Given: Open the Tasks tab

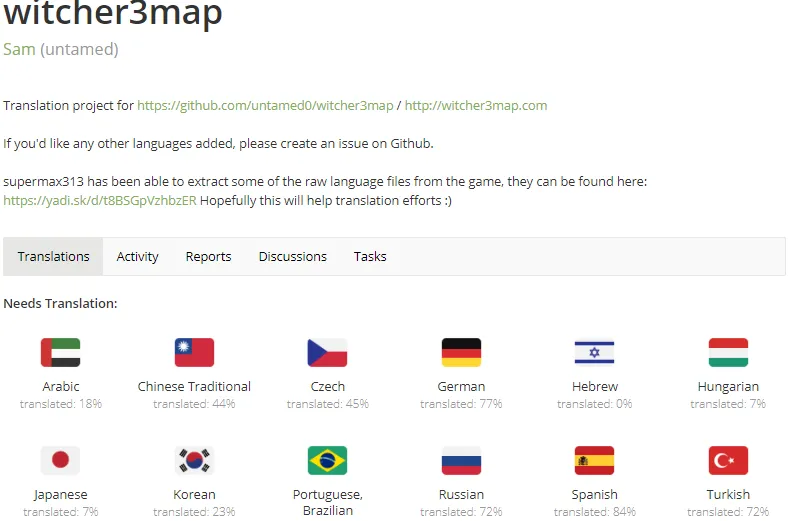Looking at the screenshot, I should pos(370,257).
